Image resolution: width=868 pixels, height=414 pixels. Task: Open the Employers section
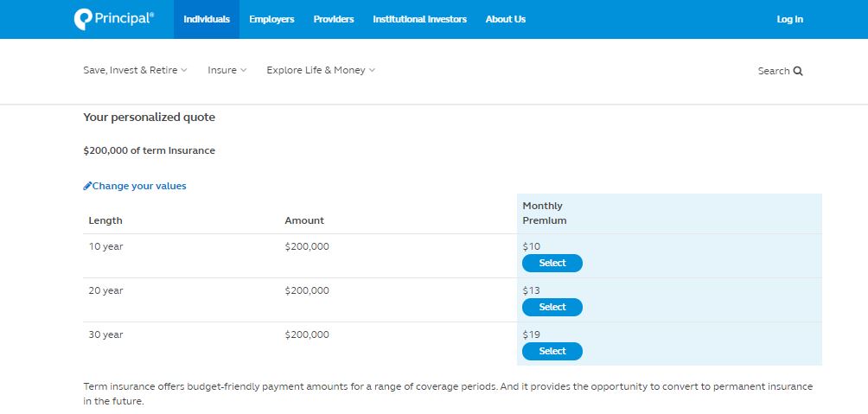pos(271,19)
